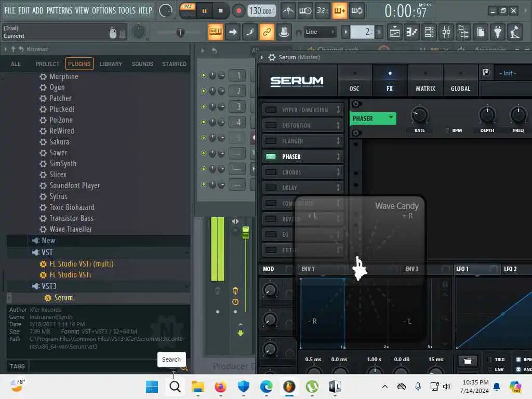
Task: Open the Line snap dropdown
Action: pyautogui.click(x=320, y=32)
